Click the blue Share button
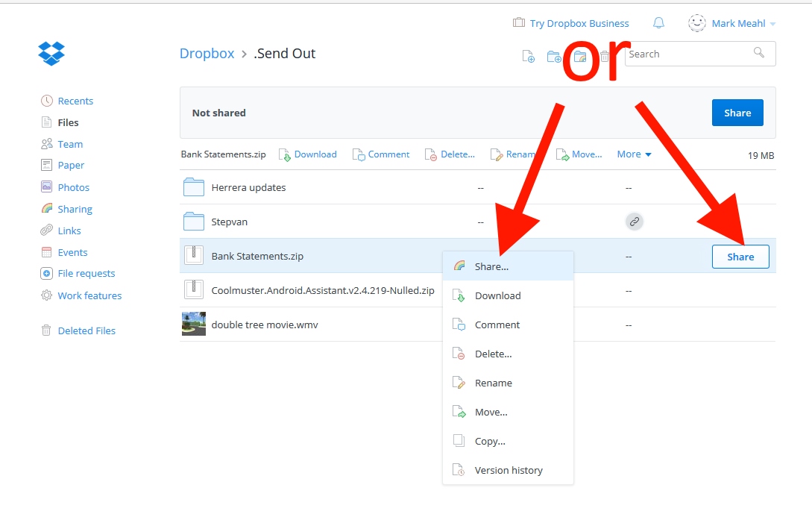The width and height of the screenshot is (812, 517). pos(737,113)
